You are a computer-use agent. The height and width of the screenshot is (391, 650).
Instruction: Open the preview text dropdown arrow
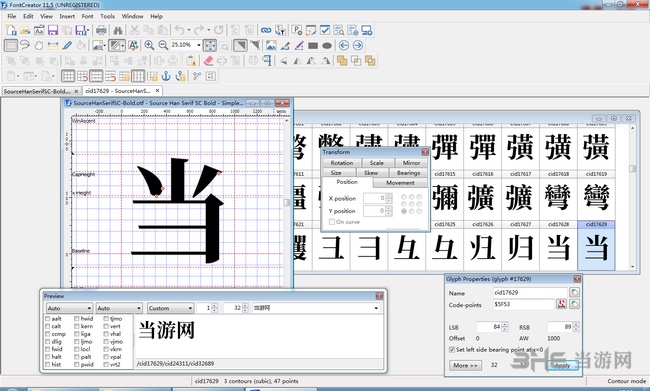coord(376,308)
